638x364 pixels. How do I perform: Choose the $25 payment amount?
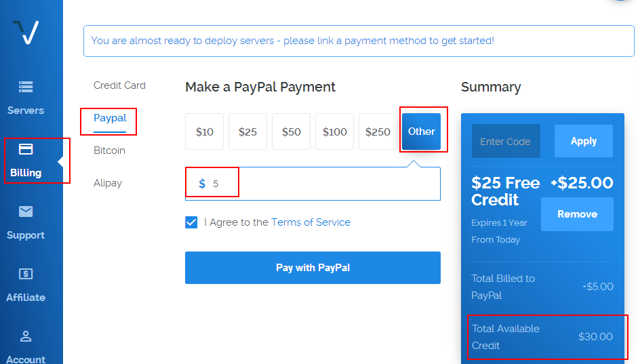click(x=247, y=132)
